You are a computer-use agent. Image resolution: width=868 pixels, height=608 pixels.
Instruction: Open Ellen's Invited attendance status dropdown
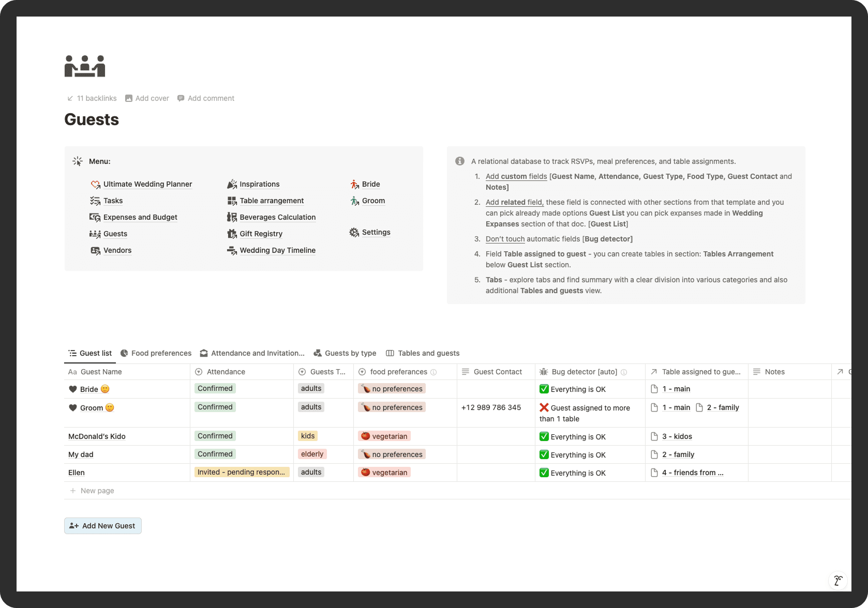tap(241, 472)
